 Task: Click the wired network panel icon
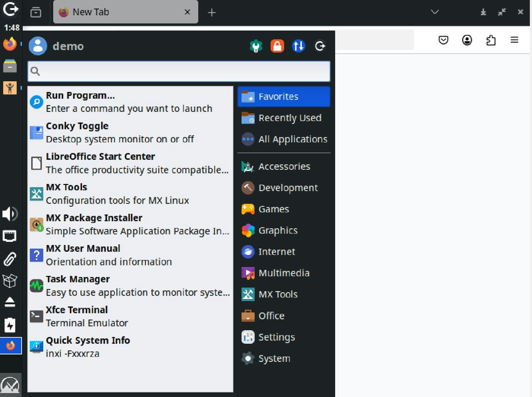click(x=10, y=236)
